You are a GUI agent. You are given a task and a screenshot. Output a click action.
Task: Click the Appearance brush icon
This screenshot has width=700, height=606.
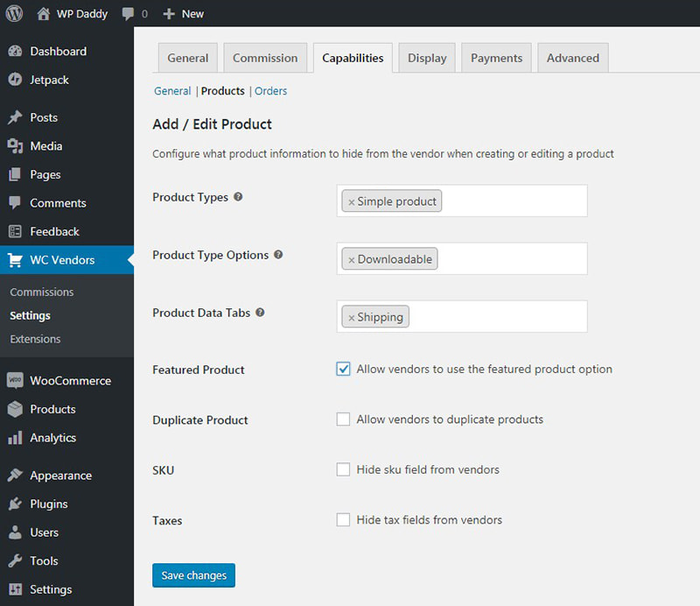15,475
